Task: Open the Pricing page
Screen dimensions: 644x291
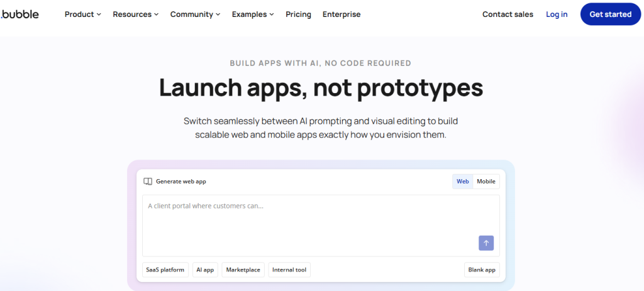Action: point(299,14)
